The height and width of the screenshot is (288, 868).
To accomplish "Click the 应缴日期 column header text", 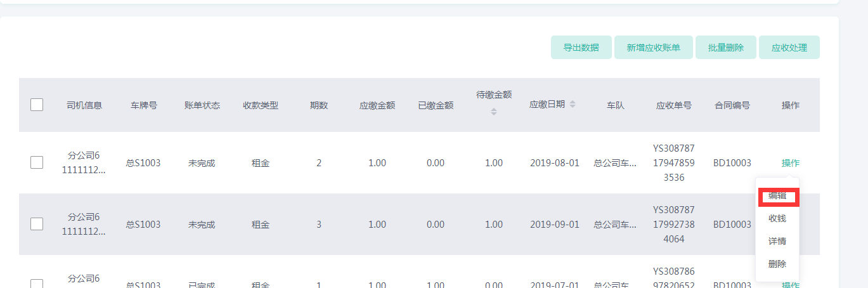I will pos(547,105).
